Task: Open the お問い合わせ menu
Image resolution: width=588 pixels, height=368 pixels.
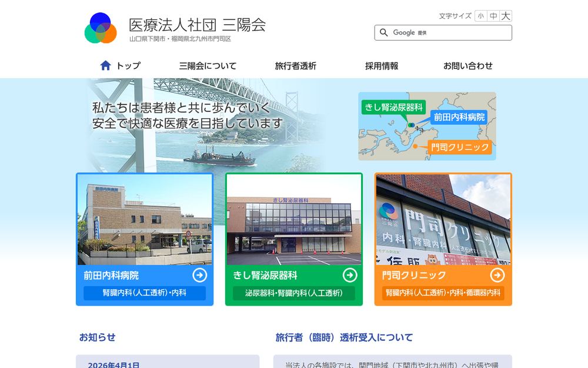Action: point(468,66)
